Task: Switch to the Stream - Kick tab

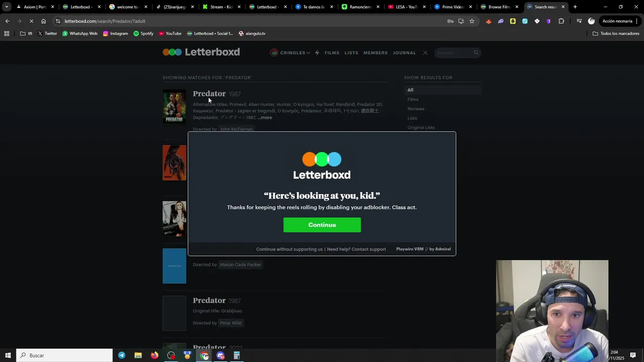Action: [222, 7]
